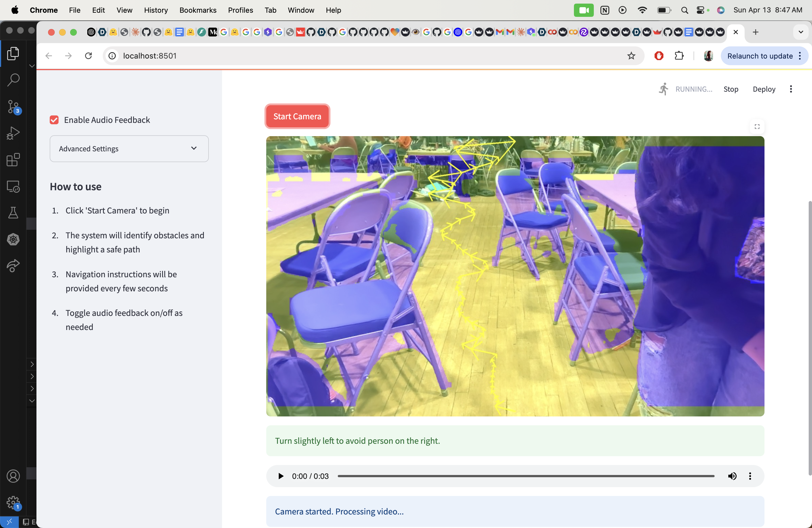Open Run and Debug icon
The image size is (812, 528).
(x=13, y=133)
